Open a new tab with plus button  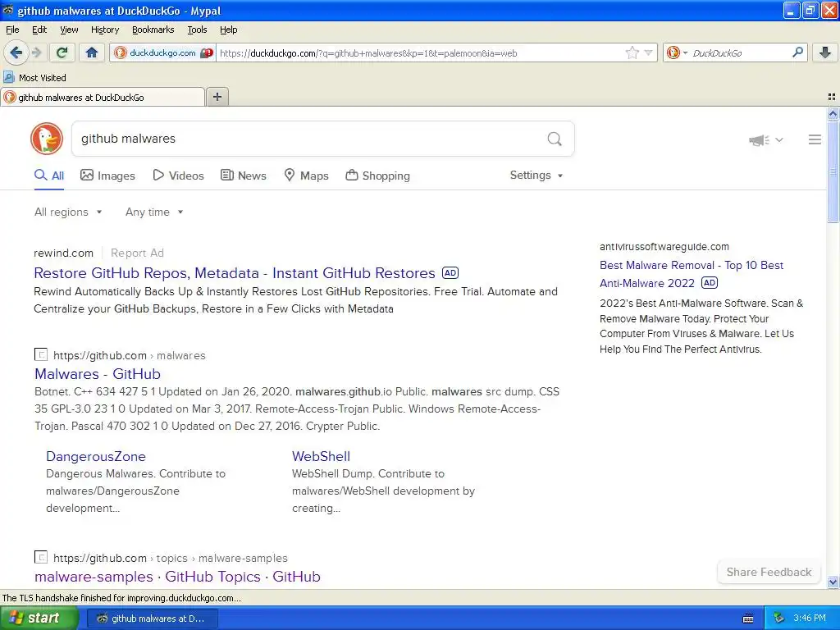[217, 97]
